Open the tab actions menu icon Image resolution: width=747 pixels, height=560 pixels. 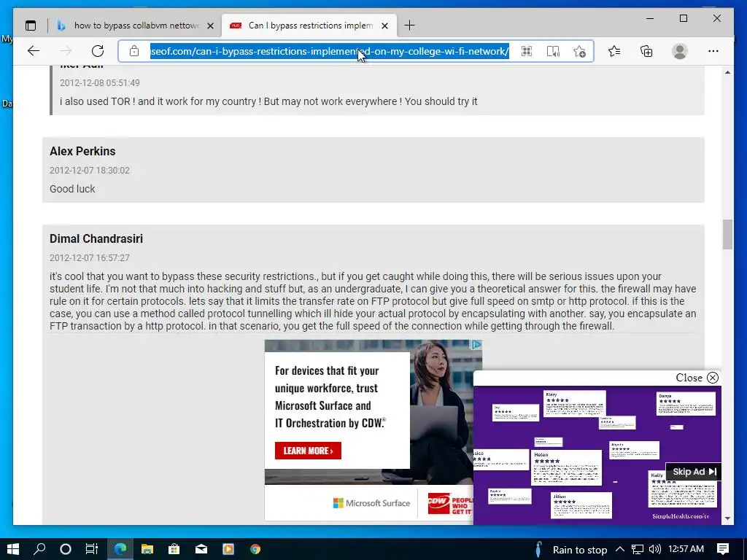(x=31, y=26)
